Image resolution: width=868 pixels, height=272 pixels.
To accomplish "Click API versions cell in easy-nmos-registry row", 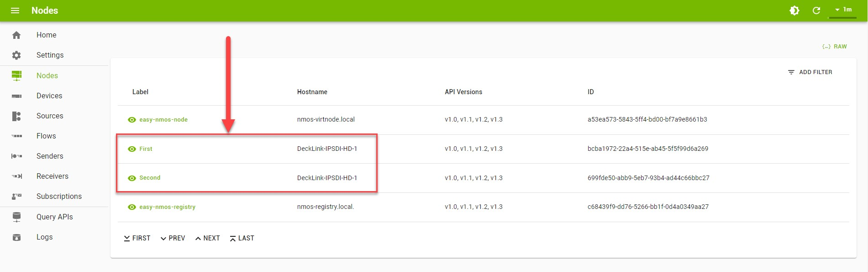I will click(473, 207).
